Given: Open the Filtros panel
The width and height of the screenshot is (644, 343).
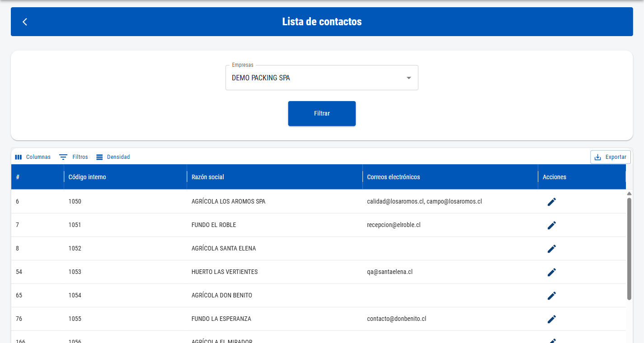Looking at the screenshot, I should tap(74, 157).
